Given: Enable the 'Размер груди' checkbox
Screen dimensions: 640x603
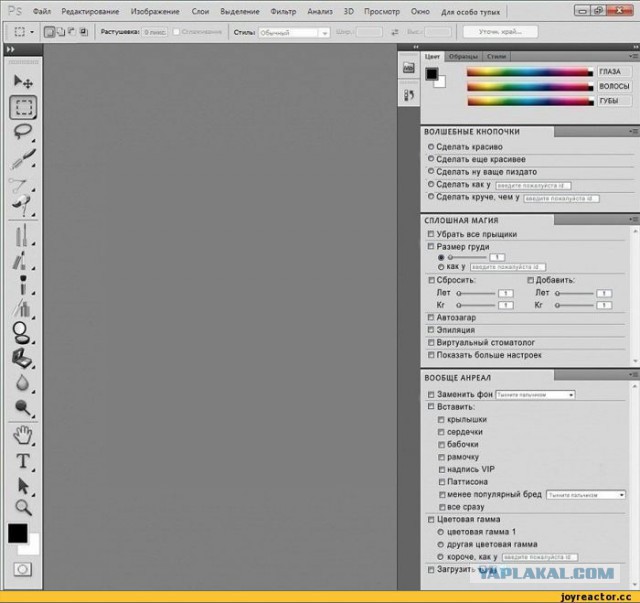Looking at the screenshot, I should click(431, 247).
